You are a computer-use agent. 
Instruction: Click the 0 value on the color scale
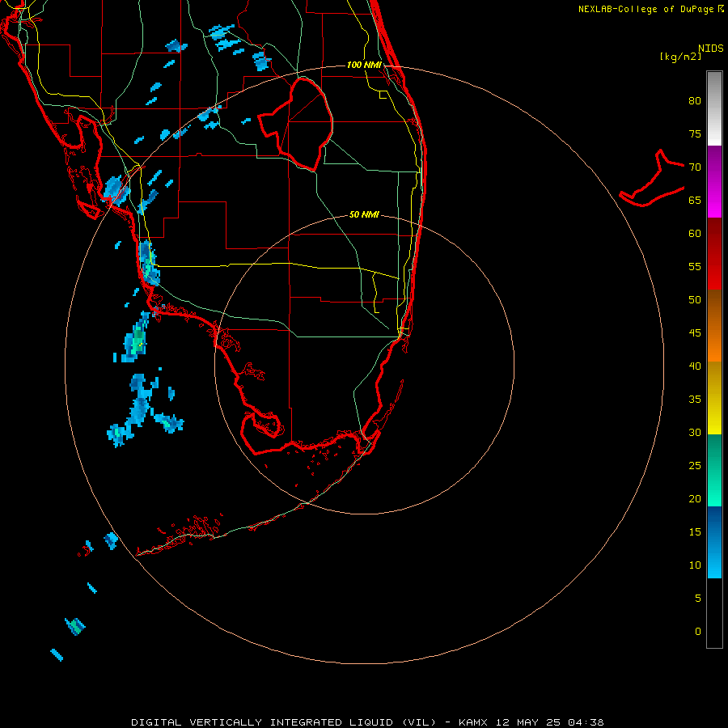click(698, 632)
